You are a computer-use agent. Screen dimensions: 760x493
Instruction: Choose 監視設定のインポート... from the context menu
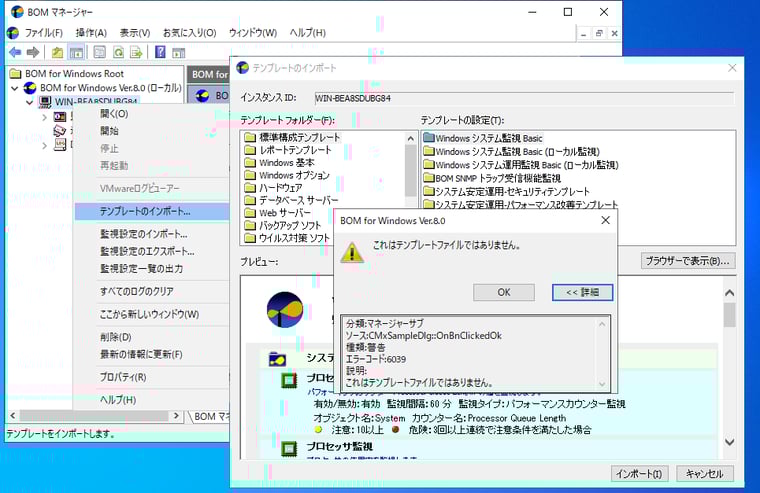click(152, 234)
